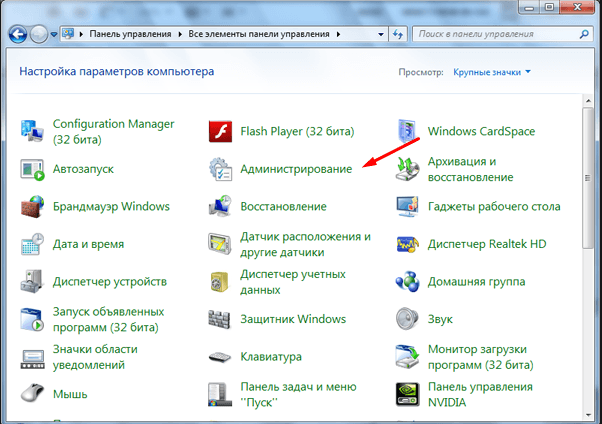Open the Администрирование link

tap(296, 169)
